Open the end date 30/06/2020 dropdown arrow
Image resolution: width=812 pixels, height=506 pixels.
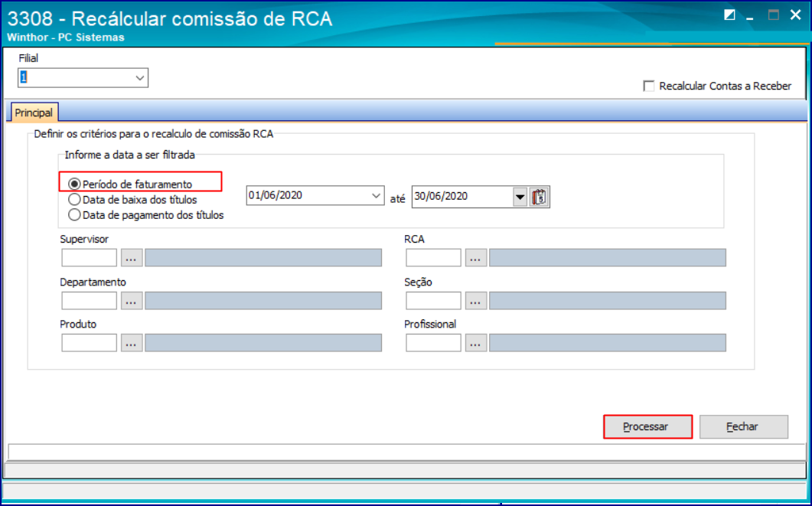pos(520,197)
